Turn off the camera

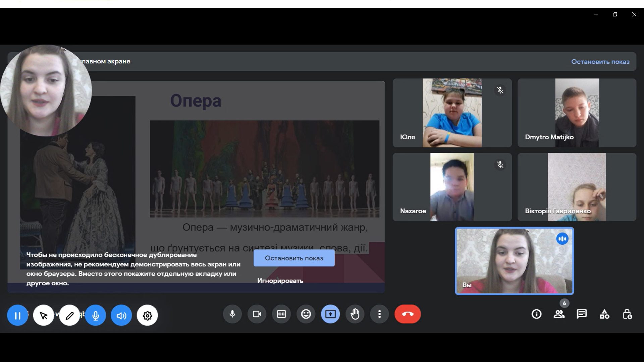[257, 314]
